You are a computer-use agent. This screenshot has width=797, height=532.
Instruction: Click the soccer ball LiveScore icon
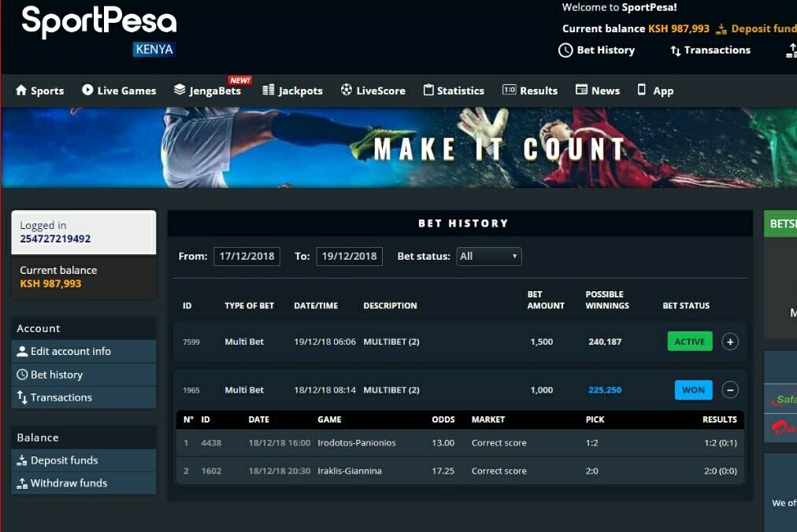pos(347,90)
